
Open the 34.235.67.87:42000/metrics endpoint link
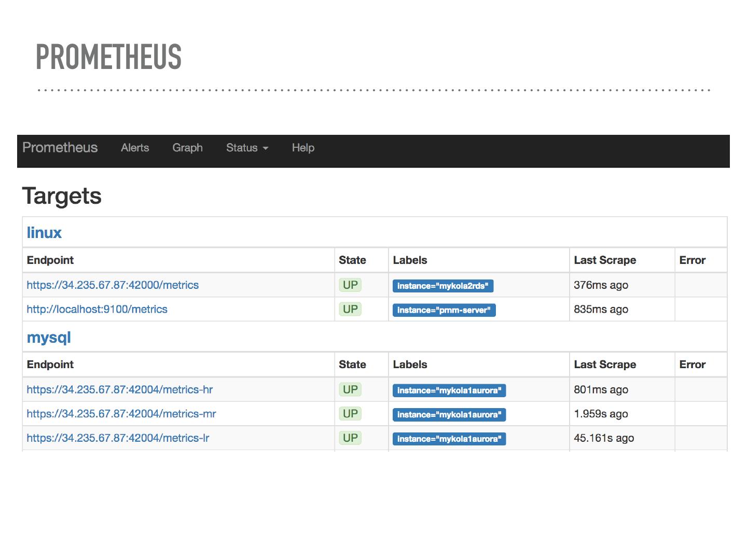point(113,285)
